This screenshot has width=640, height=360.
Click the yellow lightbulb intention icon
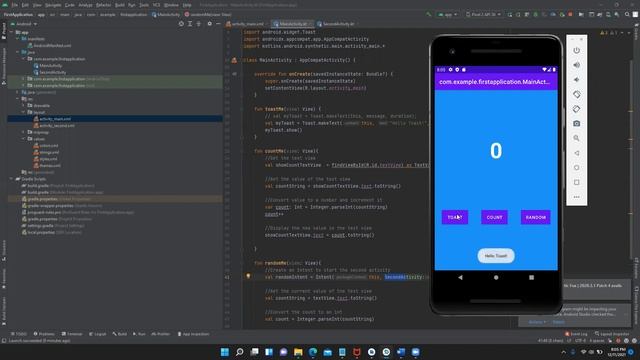pos(248,276)
